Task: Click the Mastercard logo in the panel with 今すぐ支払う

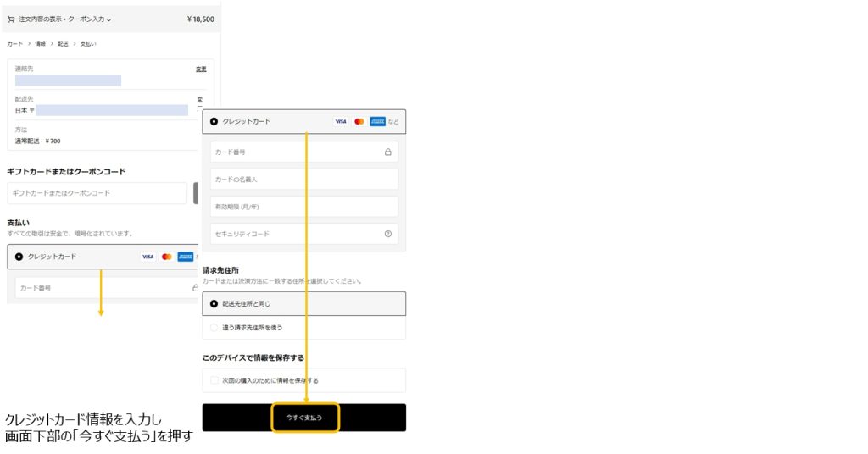Action: (359, 122)
